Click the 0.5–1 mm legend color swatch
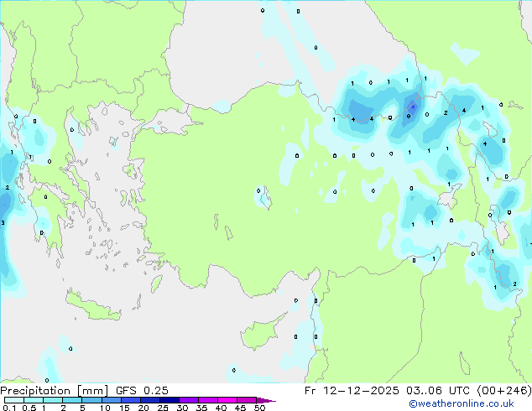532x411 pixels. [x=34, y=400]
